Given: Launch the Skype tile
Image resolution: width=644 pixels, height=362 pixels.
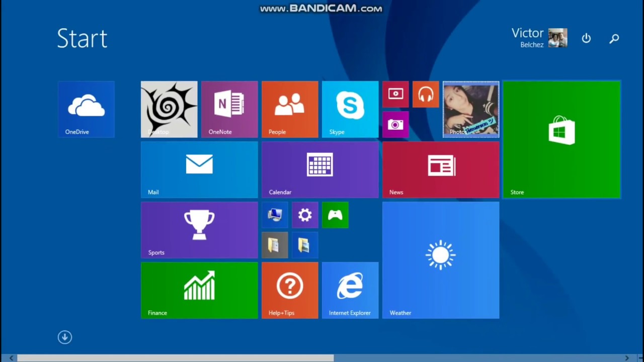Looking at the screenshot, I should pos(350,109).
